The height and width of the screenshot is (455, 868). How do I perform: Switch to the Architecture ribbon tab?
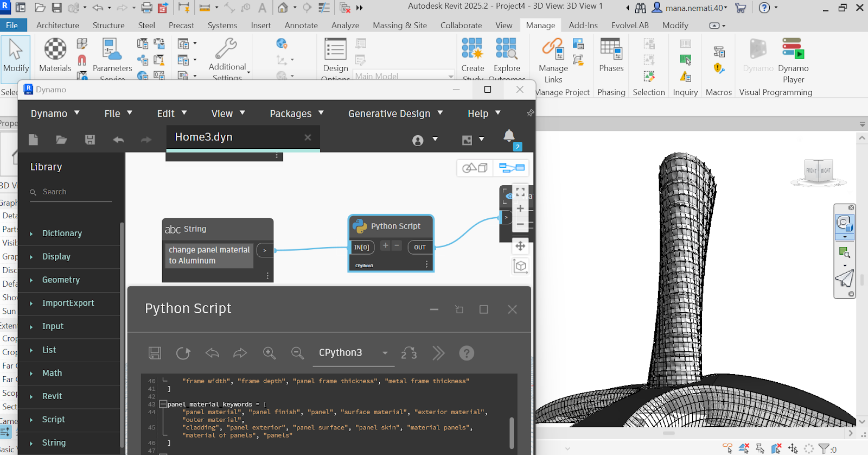(x=58, y=26)
